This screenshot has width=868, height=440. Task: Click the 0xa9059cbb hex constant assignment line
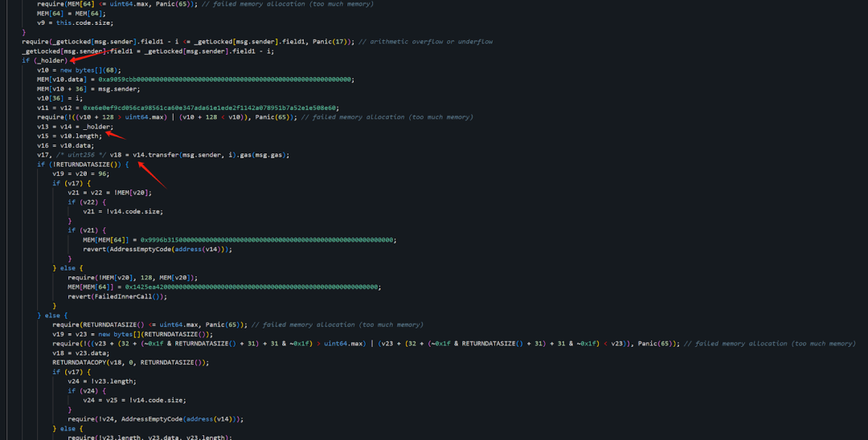195,79
